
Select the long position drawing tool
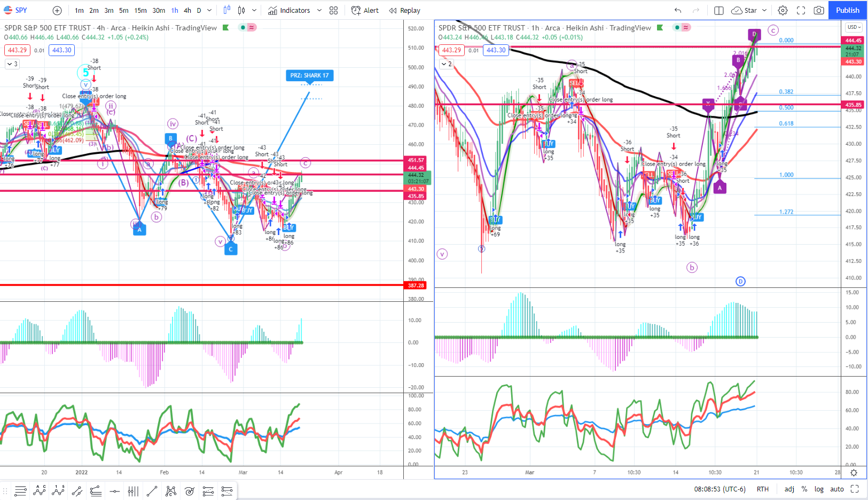(208, 491)
